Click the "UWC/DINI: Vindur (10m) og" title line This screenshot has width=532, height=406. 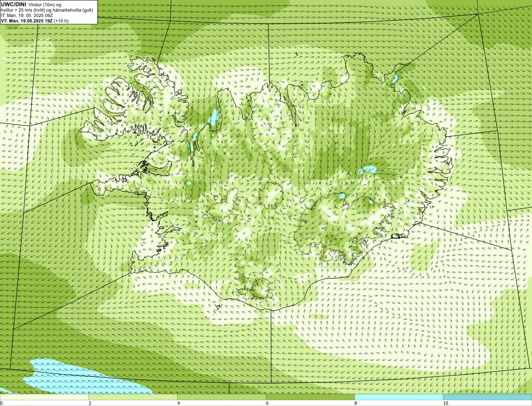(x=31, y=4)
